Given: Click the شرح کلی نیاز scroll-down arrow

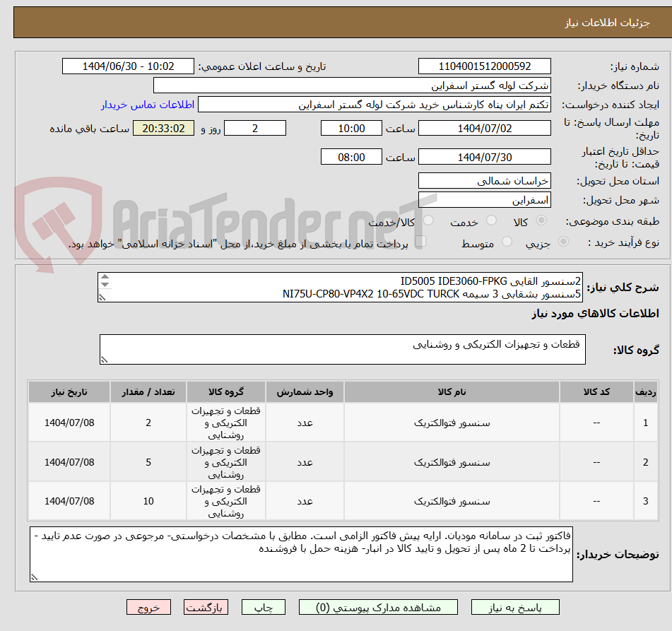Looking at the screenshot, I should [x=105, y=284].
